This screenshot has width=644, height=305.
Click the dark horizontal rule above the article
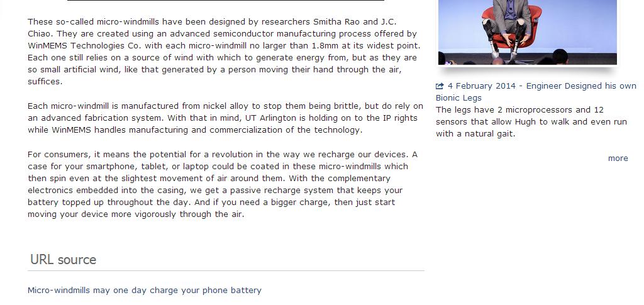pos(226,1)
